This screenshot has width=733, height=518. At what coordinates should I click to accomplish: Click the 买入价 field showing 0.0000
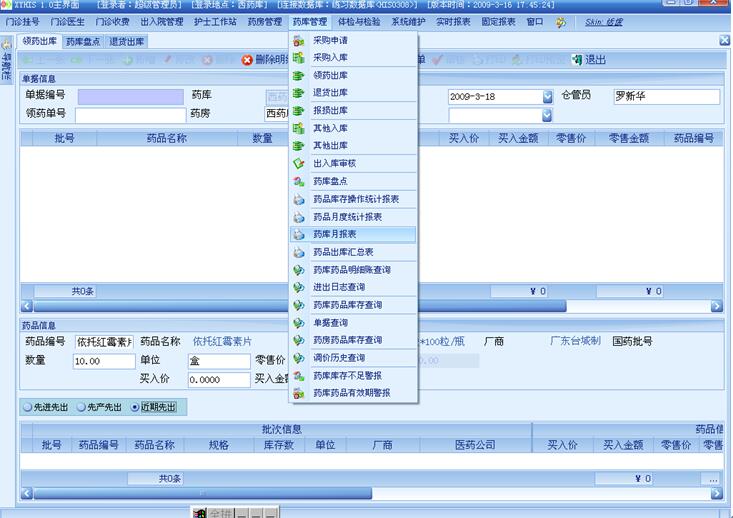coord(219,380)
